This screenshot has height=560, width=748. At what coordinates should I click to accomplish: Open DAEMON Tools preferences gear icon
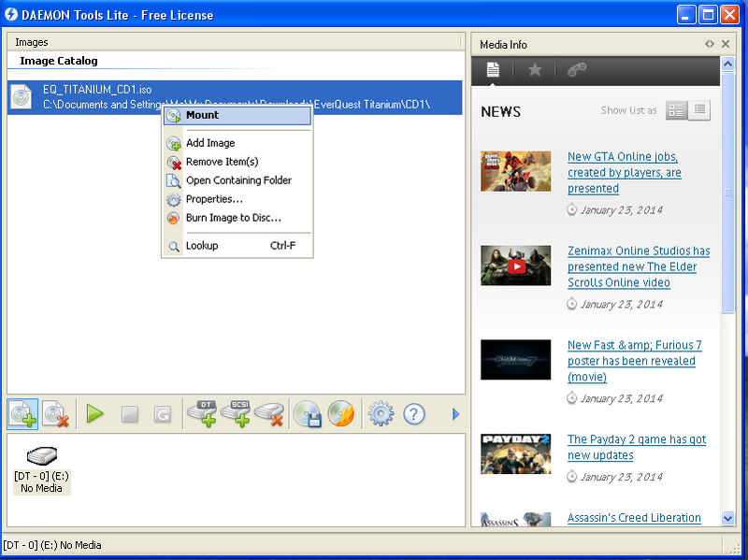(381, 413)
